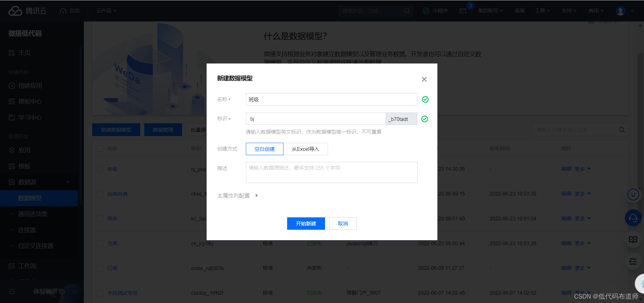This screenshot has width=644, height=303.
Task: Open the 云产品 dropdown
Action: (x=107, y=11)
